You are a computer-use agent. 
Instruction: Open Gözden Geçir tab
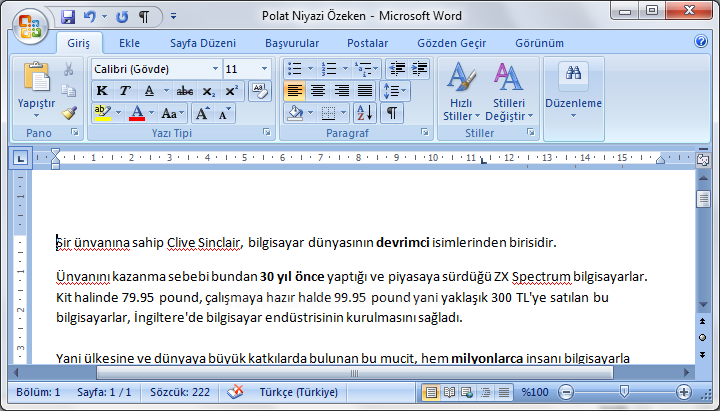pos(451,43)
